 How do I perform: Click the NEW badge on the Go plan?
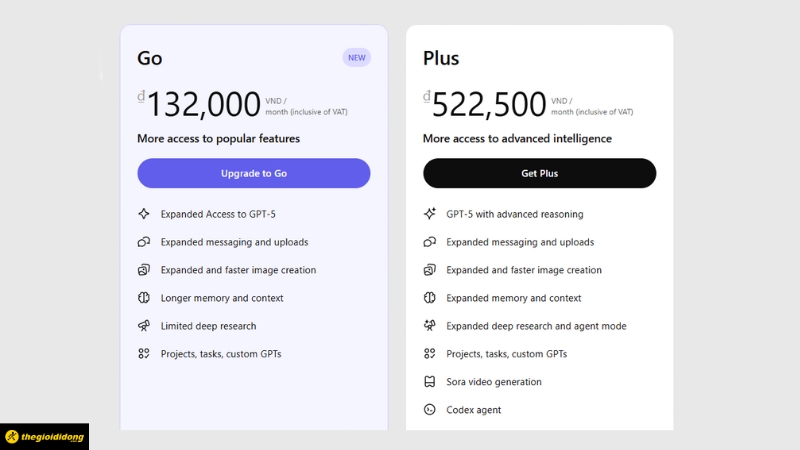point(357,58)
